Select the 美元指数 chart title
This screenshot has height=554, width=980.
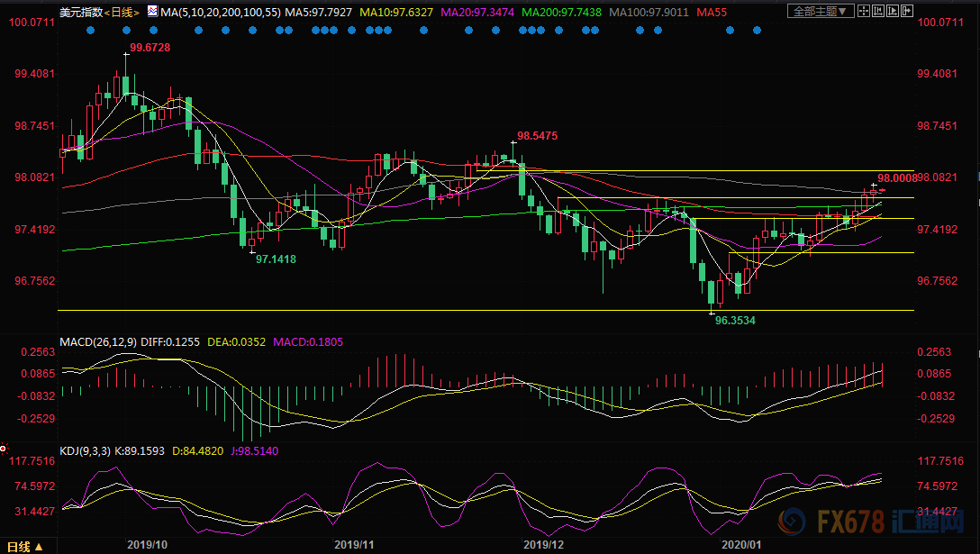81,12
